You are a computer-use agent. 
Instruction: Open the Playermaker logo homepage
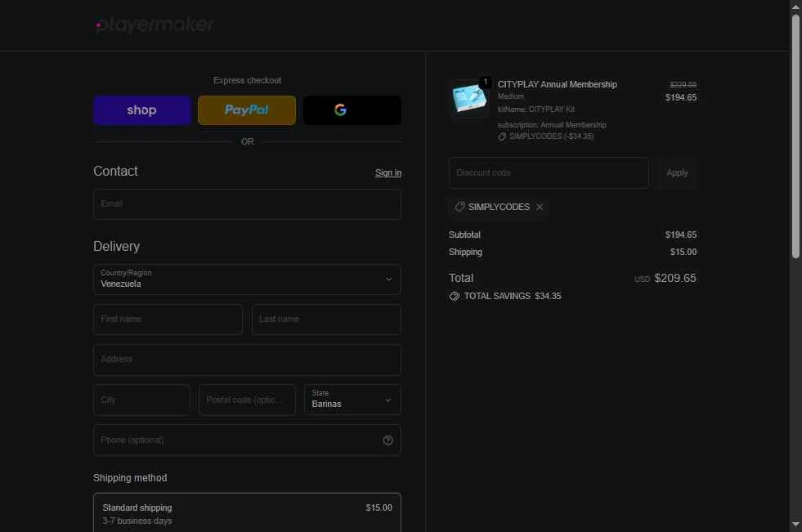pos(155,25)
